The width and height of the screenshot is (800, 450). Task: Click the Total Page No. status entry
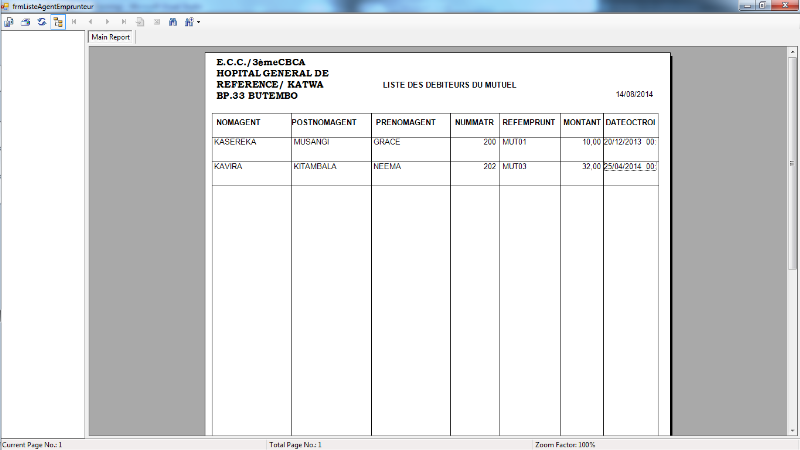[x=295, y=445]
